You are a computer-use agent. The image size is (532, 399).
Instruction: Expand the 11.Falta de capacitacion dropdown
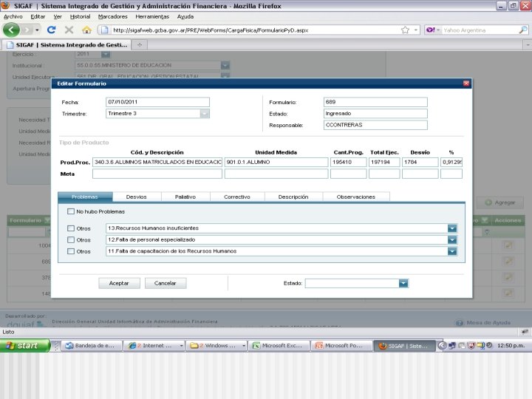(452, 251)
